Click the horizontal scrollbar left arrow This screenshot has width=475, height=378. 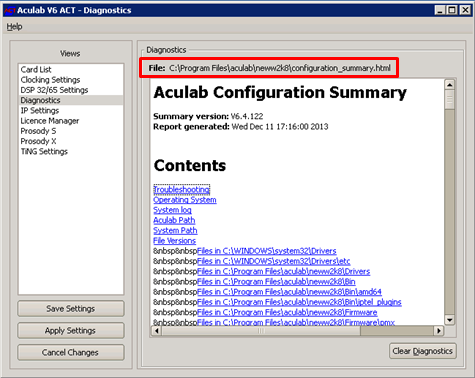[157, 331]
